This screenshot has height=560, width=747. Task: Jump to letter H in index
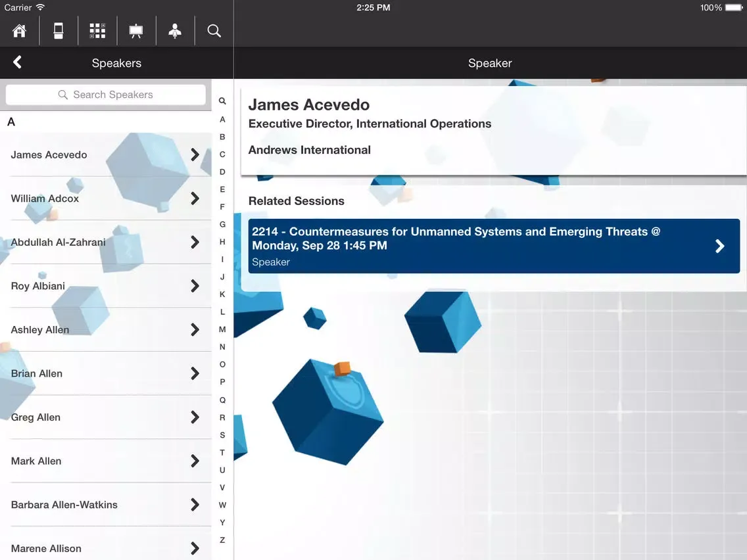click(222, 242)
